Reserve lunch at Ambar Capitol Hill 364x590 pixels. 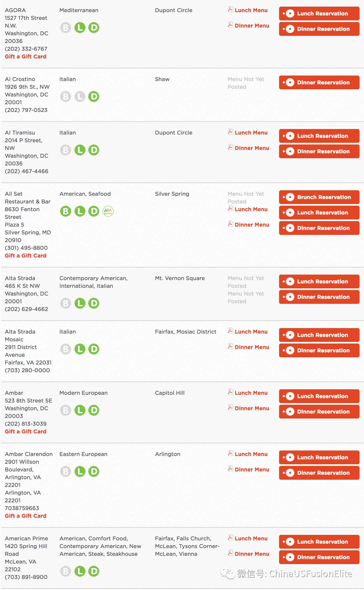tap(319, 396)
